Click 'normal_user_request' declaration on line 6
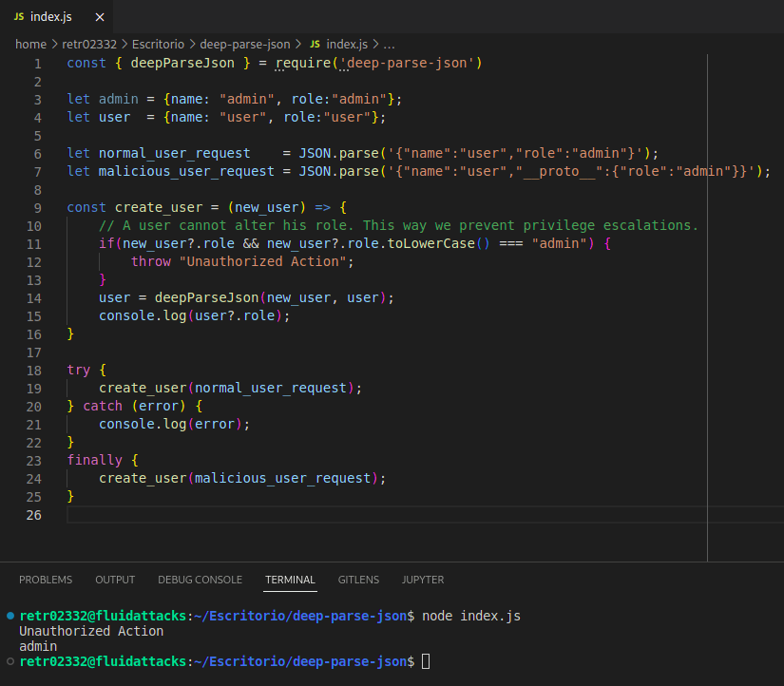784x686 pixels. point(175,153)
